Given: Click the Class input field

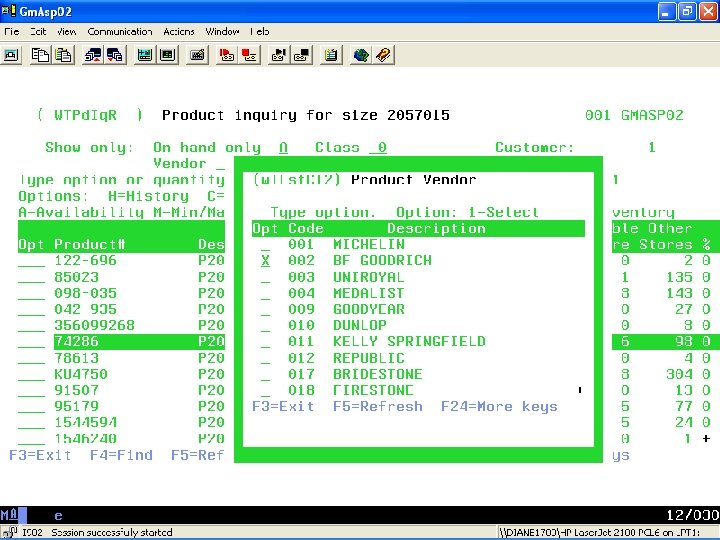Looking at the screenshot, I should (378, 147).
